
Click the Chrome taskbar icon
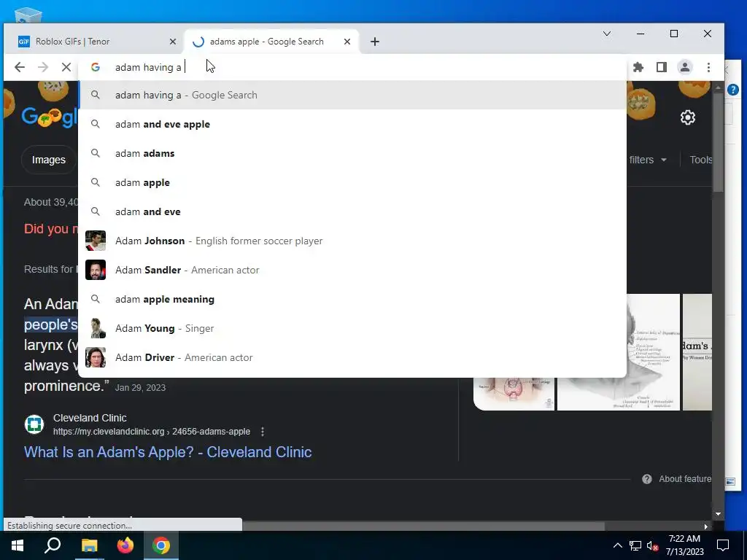[161, 545]
